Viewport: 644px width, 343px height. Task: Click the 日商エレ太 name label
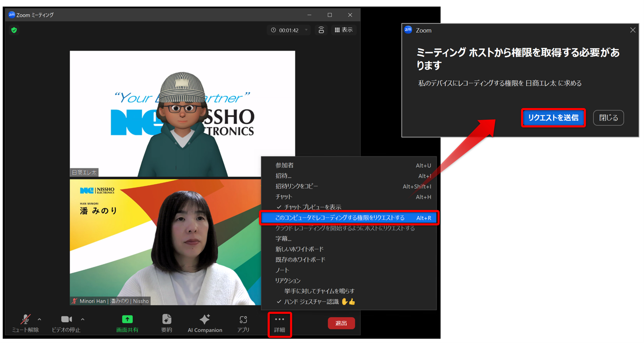[x=84, y=172]
